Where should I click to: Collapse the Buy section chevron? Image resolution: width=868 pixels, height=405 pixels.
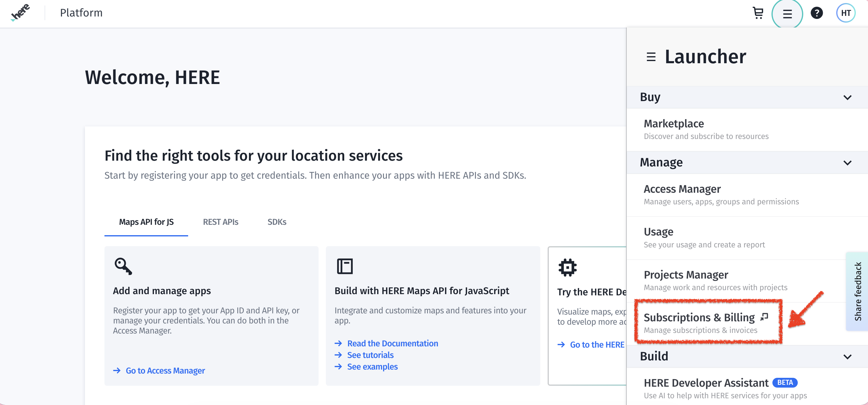(x=848, y=97)
